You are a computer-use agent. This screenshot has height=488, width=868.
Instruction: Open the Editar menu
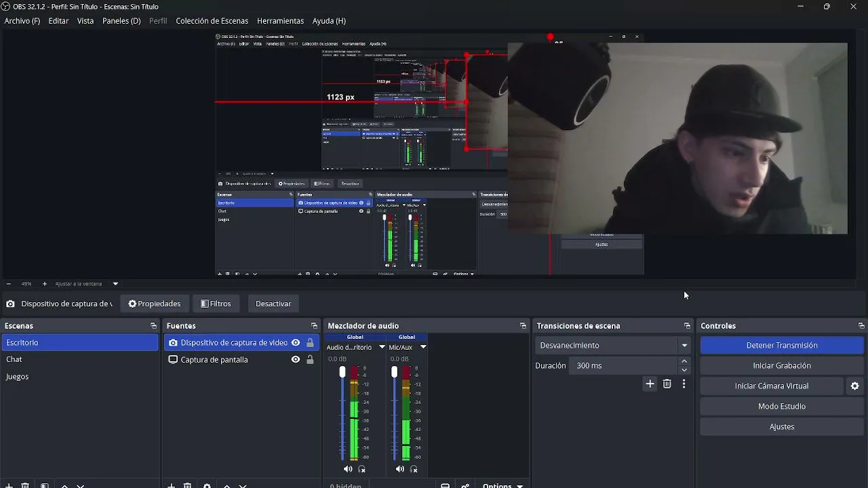point(58,21)
